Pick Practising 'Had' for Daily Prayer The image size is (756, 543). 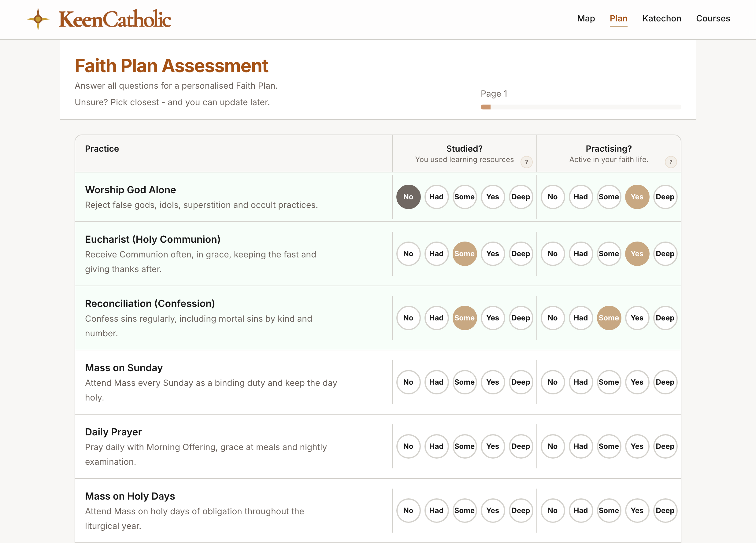pyautogui.click(x=581, y=446)
